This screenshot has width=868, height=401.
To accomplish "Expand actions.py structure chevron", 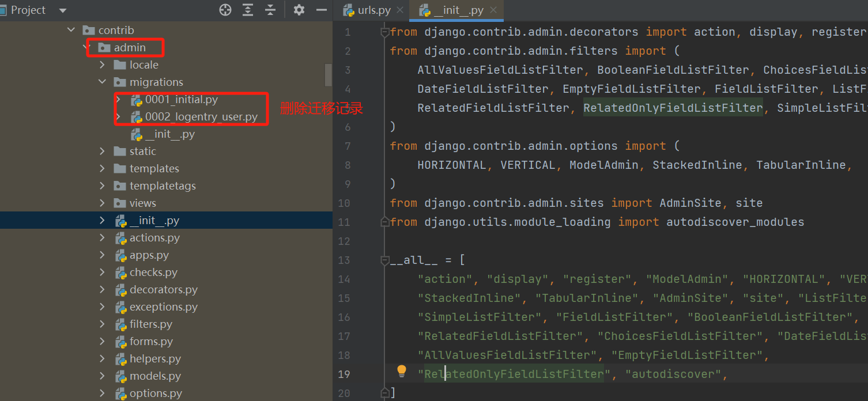I will (102, 237).
